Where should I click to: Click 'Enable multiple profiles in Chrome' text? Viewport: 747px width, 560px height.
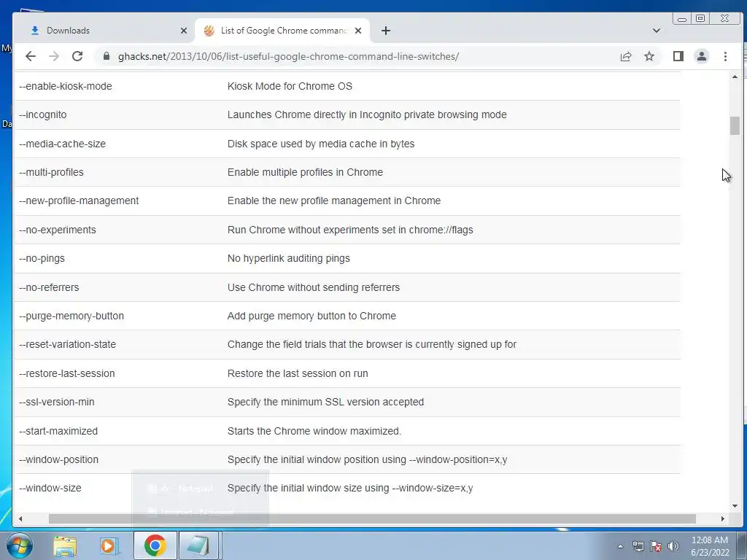pos(305,172)
